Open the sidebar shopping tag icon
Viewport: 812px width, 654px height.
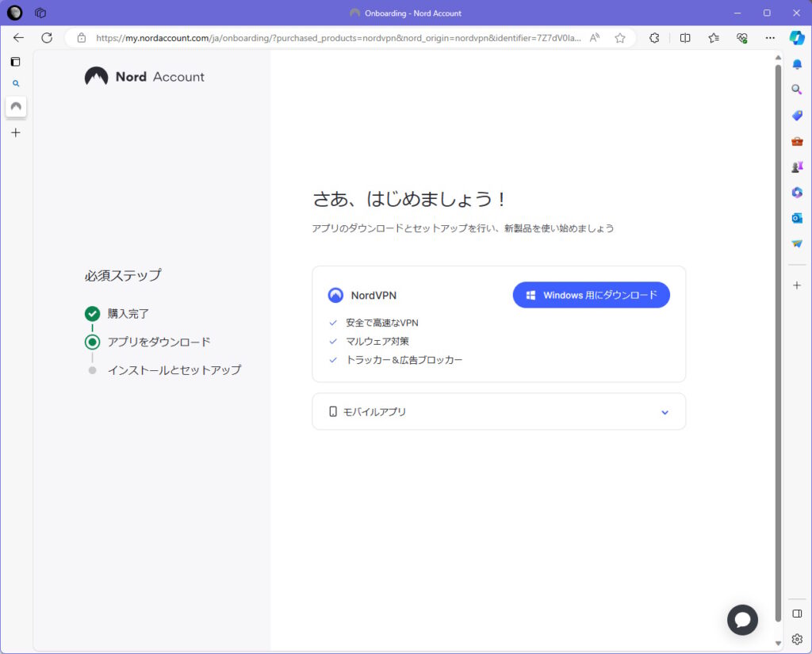click(797, 115)
